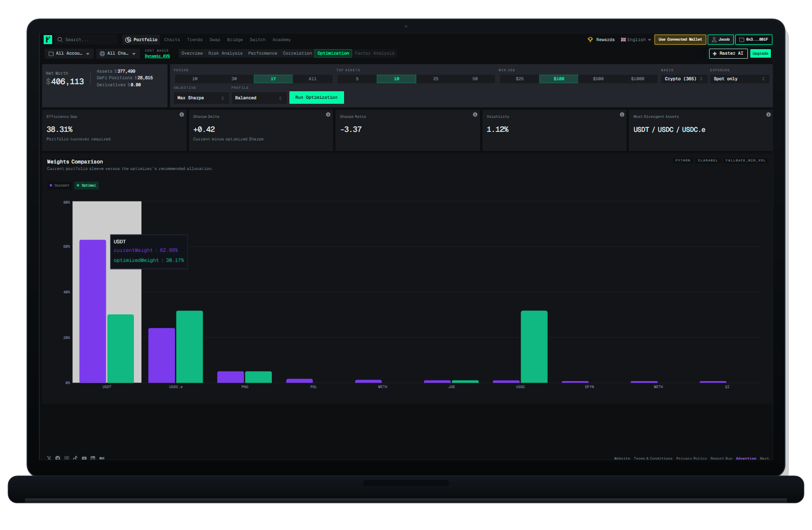This screenshot has width=812, height=530.
Task: Click the USDC optimal green bar
Action: [534, 346]
